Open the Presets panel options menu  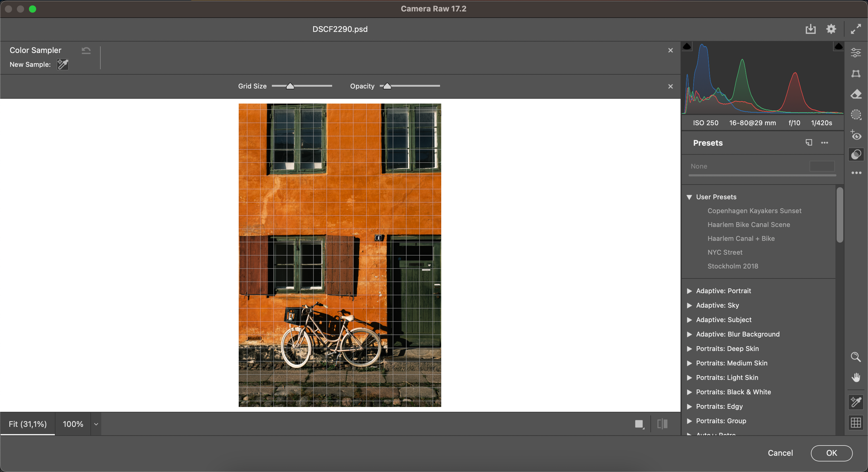pyautogui.click(x=825, y=143)
